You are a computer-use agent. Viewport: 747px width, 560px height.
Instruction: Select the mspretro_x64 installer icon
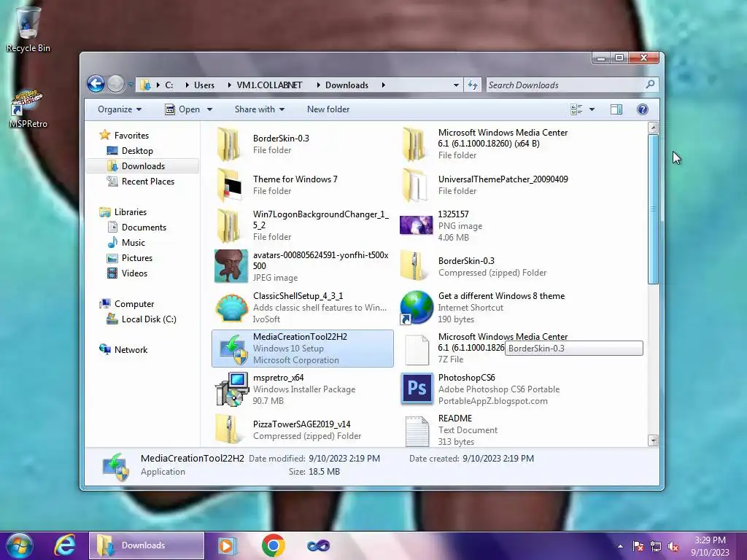[231, 389]
